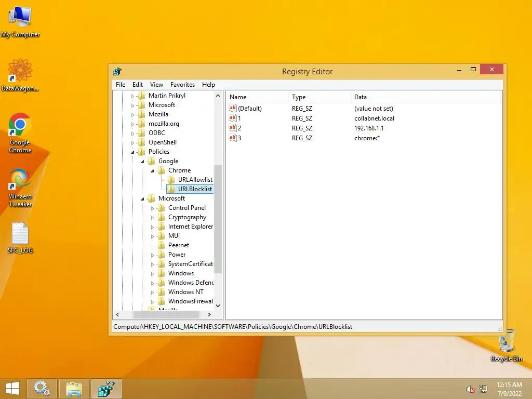Expand the ODBC key
The width and height of the screenshot is (532, 399).
pyautogui.click(x=132, y=134)
